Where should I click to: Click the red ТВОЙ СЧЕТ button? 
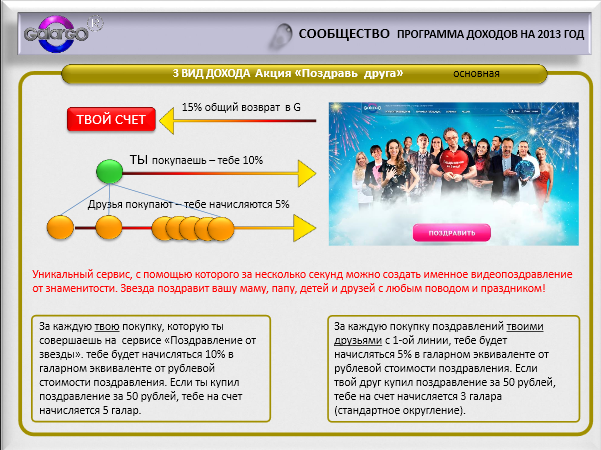(x=111, y=120)
